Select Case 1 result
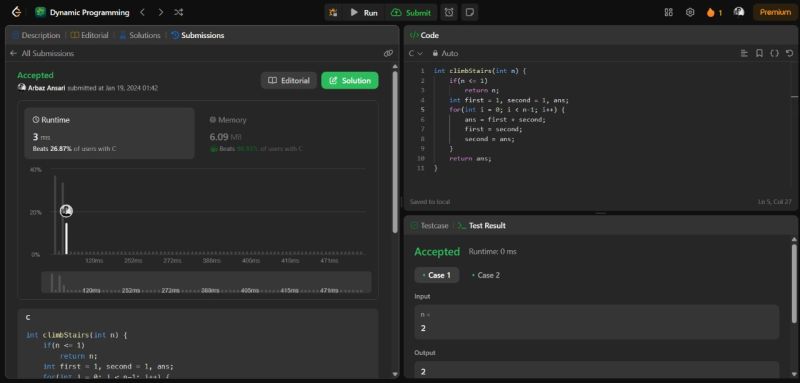The image size is (800, 383). pos(437,275)
